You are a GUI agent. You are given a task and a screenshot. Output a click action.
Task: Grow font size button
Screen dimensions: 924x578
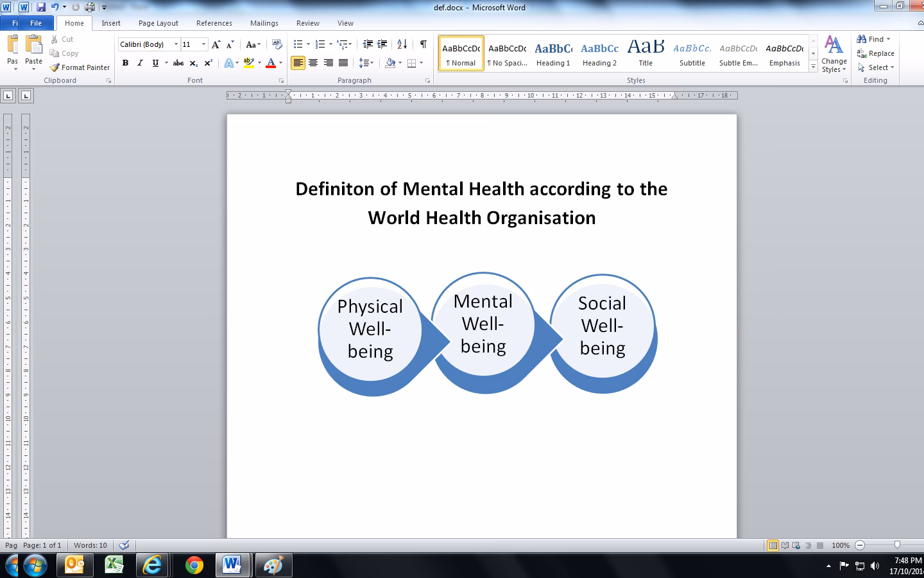pos(216,44)
